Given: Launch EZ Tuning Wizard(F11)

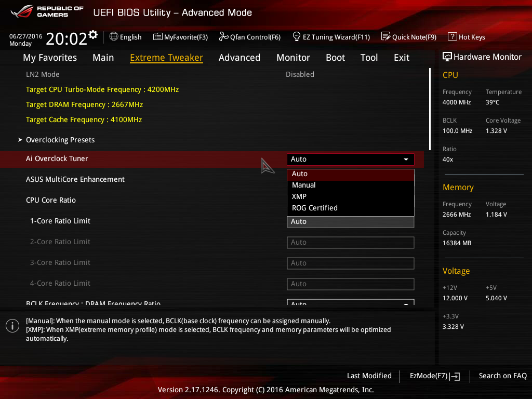Looking at the screenshot, I should (331, 37).
